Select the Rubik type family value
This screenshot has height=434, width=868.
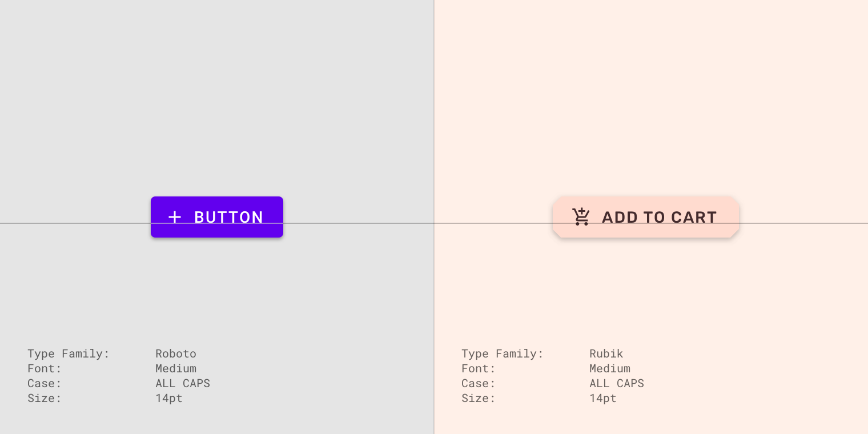[606, 353]
